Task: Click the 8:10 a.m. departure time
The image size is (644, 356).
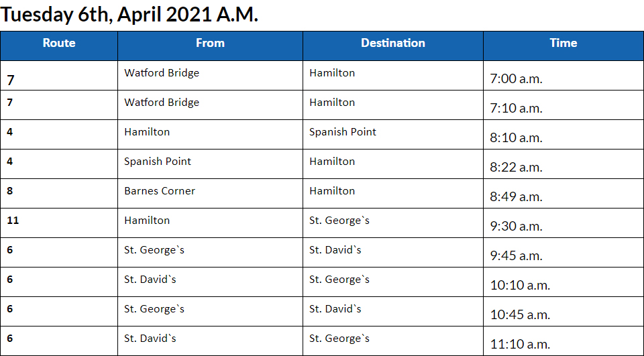Action: click(516, 137)
